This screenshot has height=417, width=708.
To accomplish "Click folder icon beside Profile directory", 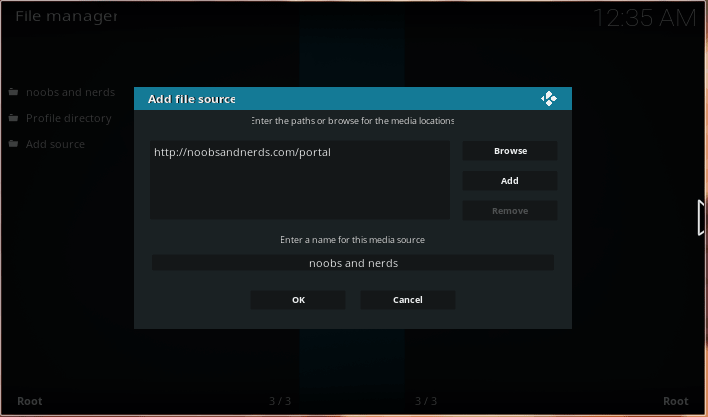I will [14, 118].
